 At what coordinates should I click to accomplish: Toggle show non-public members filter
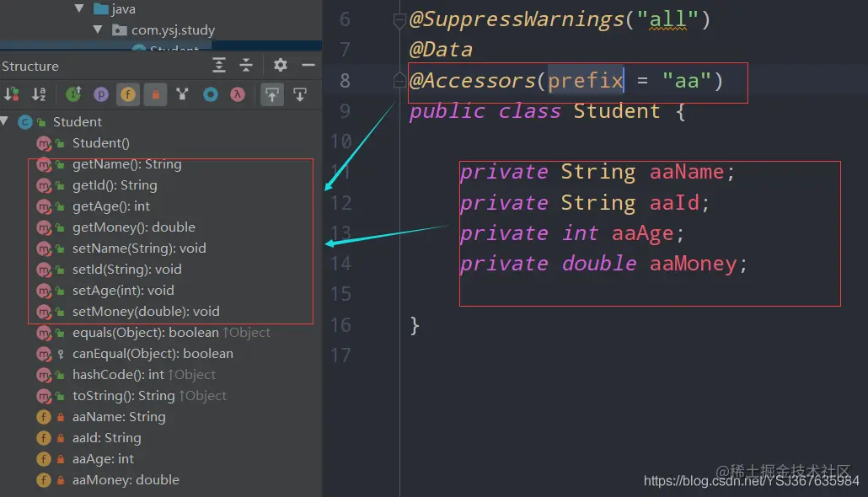click(156, 94)
